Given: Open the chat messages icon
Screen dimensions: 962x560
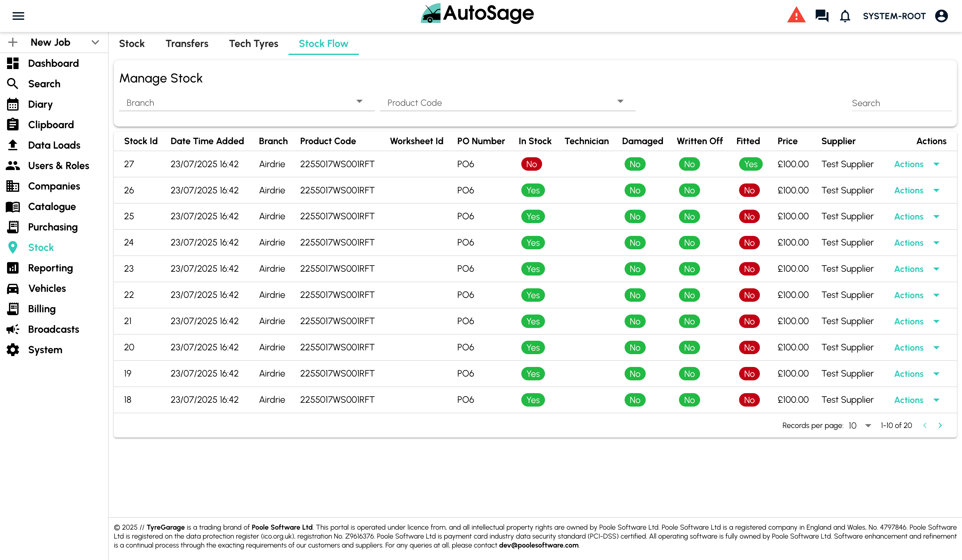Looking at the screenshot, I should [x=822, y=16].
